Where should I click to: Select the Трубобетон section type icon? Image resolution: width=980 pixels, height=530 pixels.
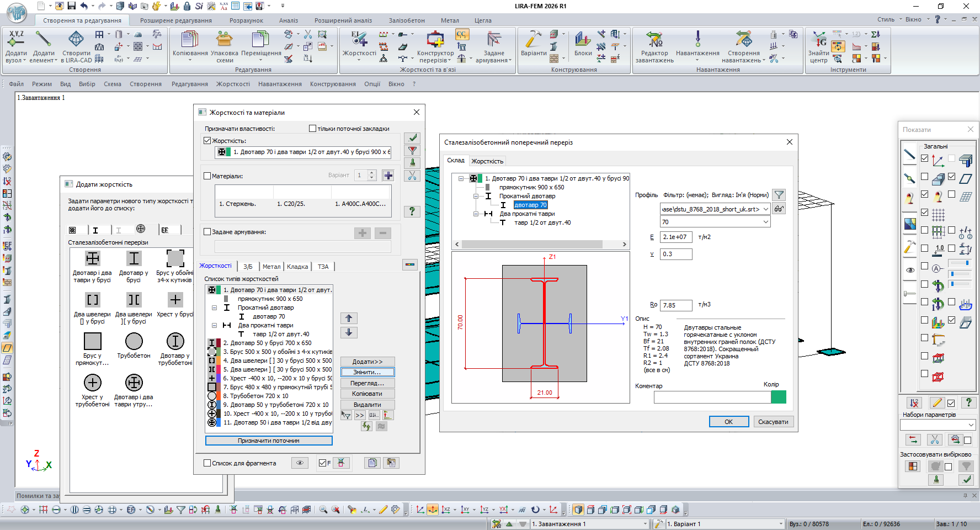134,342
